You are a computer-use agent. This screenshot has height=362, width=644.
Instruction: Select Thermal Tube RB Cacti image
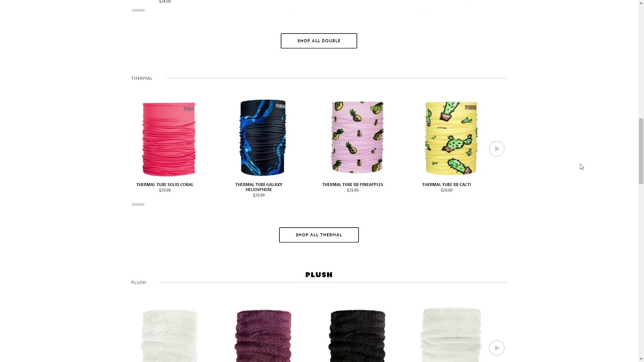[451, 138]
